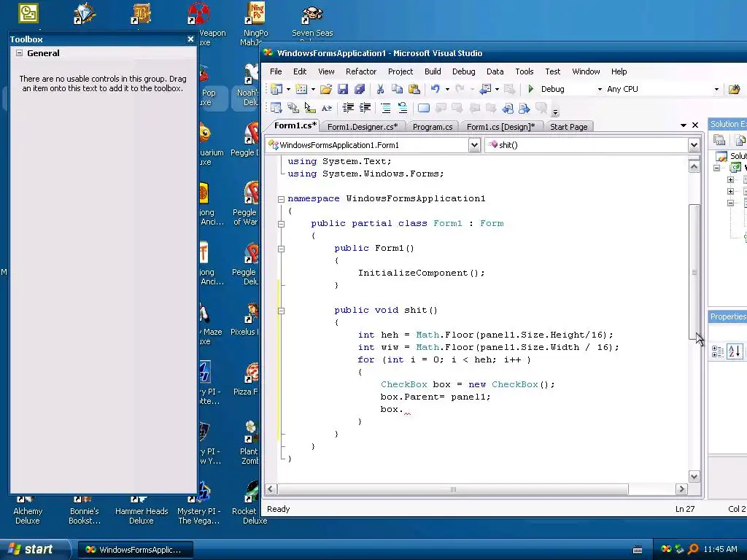Save the current file with the Save icon

[x=343, y=89]
